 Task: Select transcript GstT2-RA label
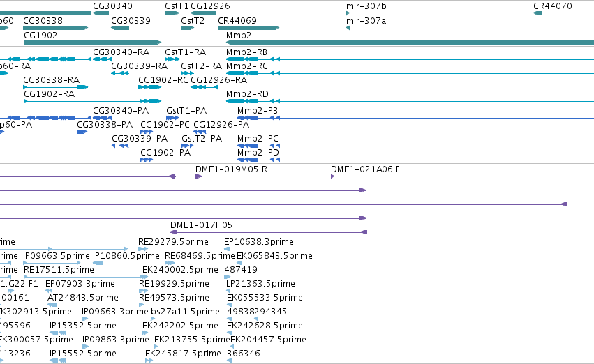(201, 66)
